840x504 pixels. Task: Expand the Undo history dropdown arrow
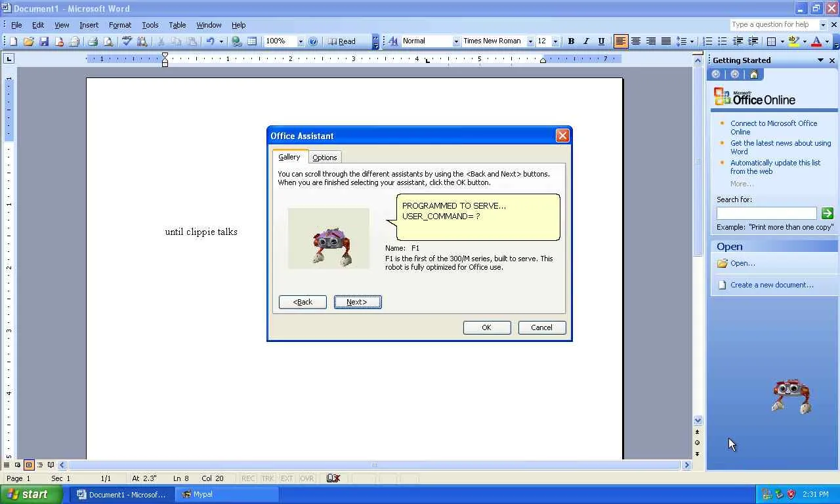pyautogui.click(x=221, y=41)
